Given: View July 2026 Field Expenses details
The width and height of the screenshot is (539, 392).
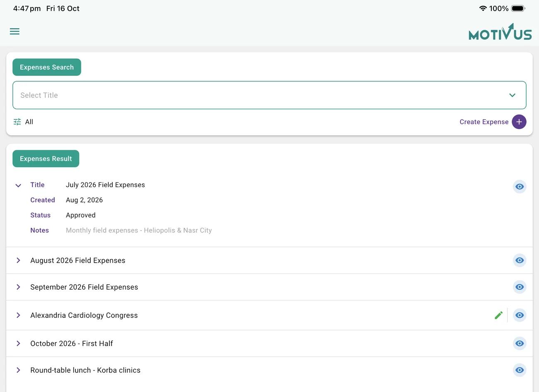Looking at the screenshot, I should click(x=520, y=187).
